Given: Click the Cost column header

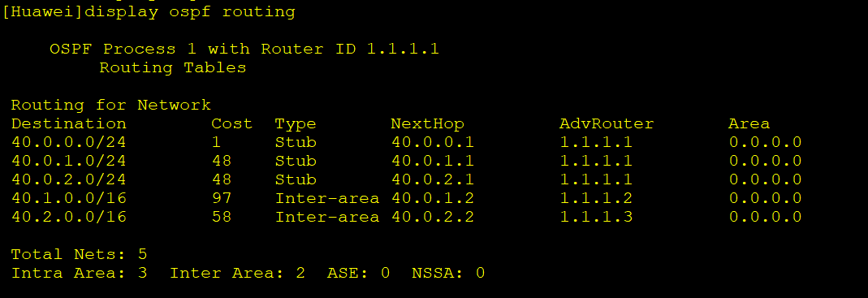Looking at the screenshot, I should tap(232, 123).
